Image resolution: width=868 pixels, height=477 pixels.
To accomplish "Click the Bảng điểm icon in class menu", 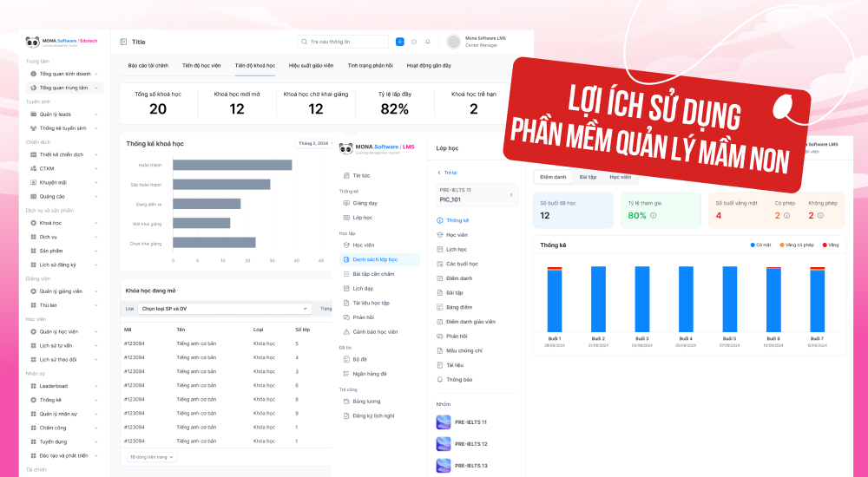I will (440, 307).
